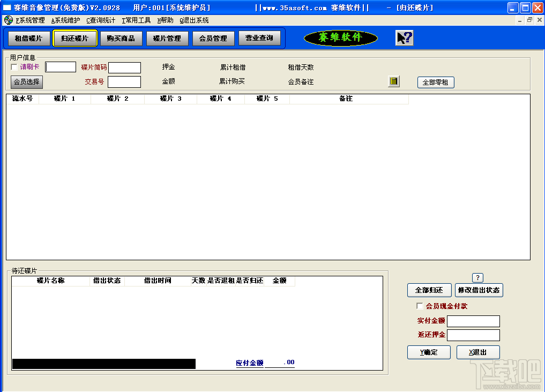545x392 pixels.
Task: Click the 全部零租 button
Action: (x=436, y=82)
